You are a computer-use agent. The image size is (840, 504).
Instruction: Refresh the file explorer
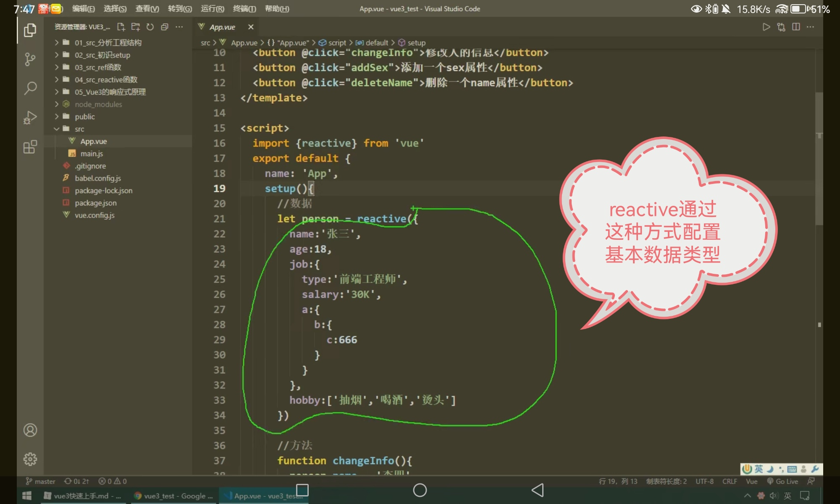pyautogui.click(x=150, y=27)
